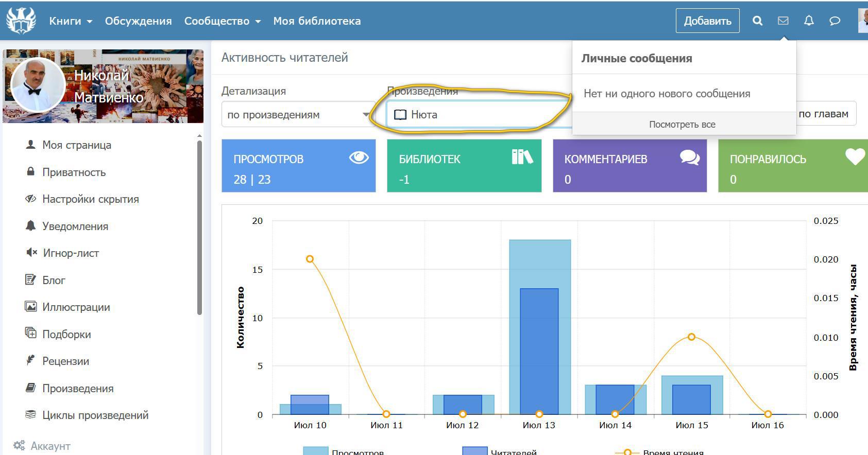Image resolution: width=868 pixels, height=455 pixels.
Task: Open Моя библиотека in the top menu
Action: pos(317,21)
